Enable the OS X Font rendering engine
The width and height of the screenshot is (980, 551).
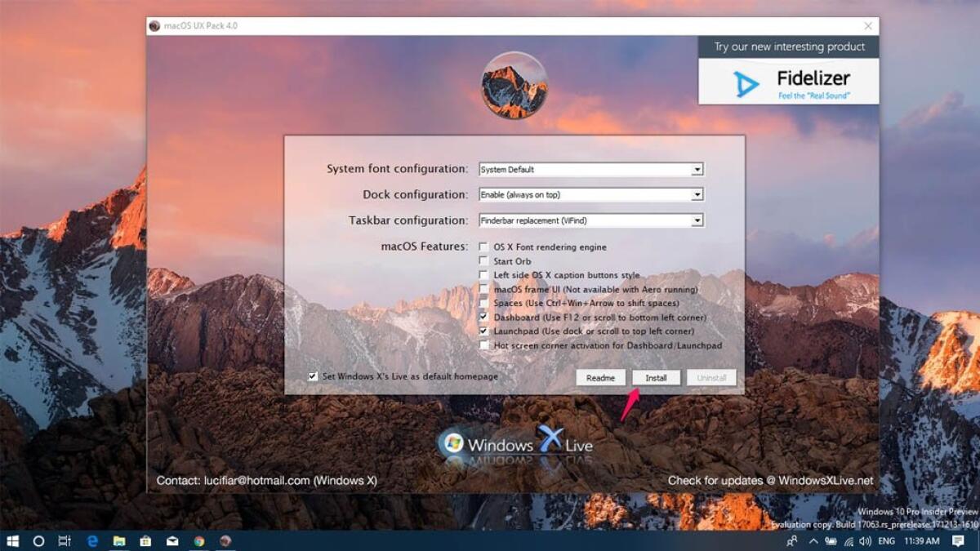tap(483, 247)
